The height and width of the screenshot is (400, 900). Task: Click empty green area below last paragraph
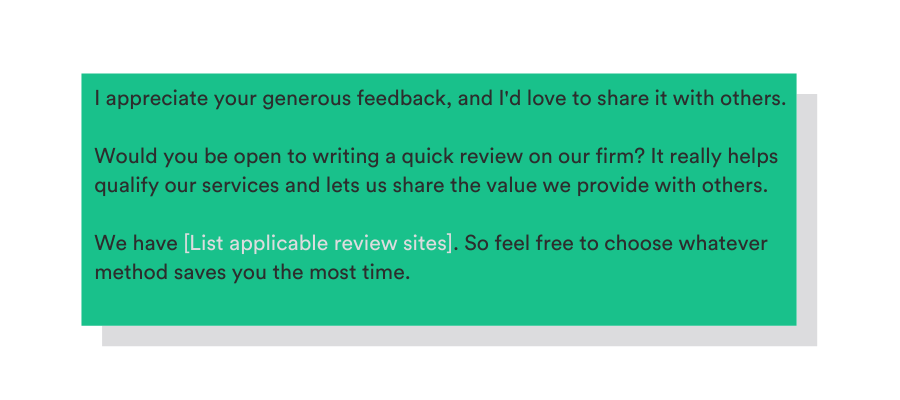[438, 305]
